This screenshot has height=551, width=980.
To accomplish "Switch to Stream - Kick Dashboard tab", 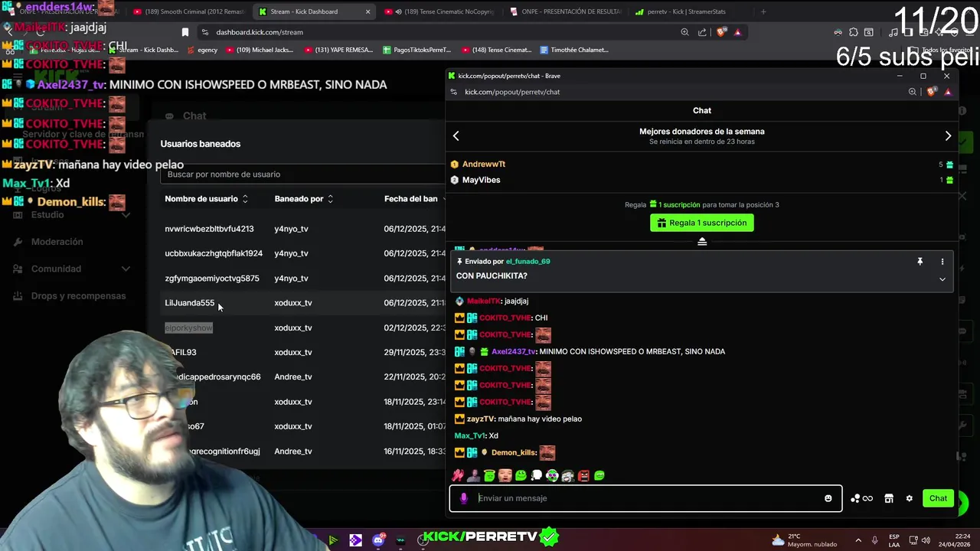I will [314, 11].
